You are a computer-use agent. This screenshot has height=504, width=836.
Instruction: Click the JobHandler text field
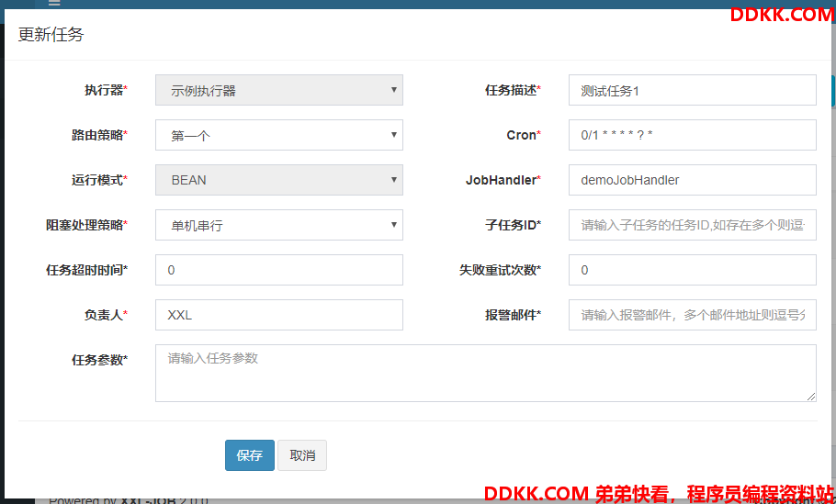(692, 180)
